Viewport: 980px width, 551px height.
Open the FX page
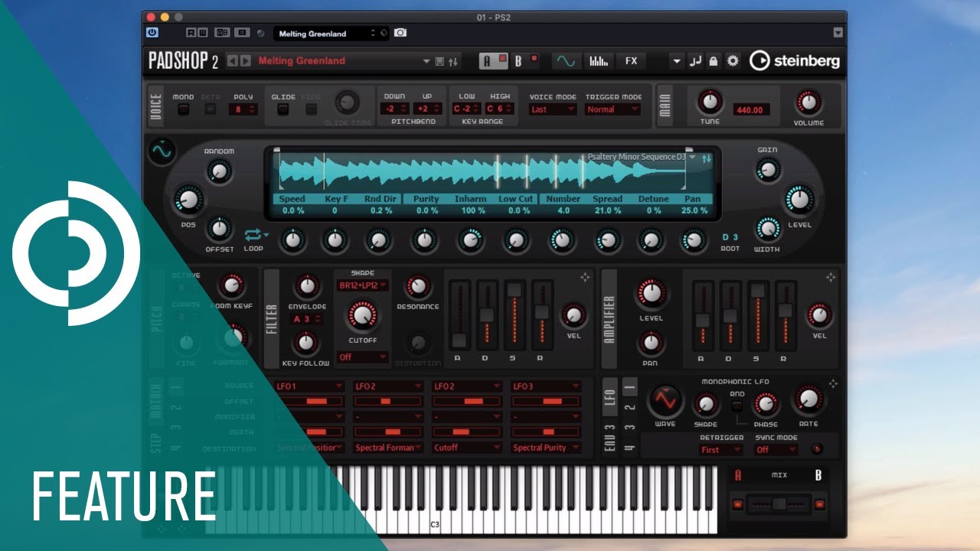point(631,60)
